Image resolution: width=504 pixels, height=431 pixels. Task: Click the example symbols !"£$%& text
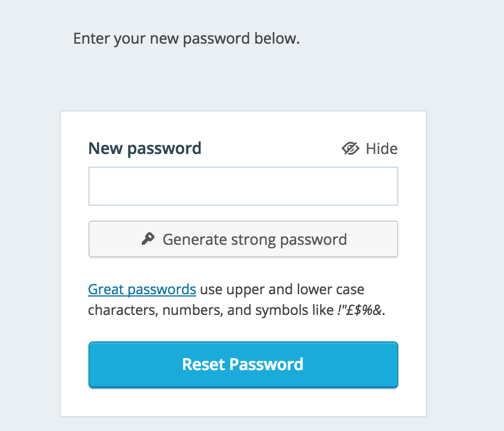tap(360, 311)
